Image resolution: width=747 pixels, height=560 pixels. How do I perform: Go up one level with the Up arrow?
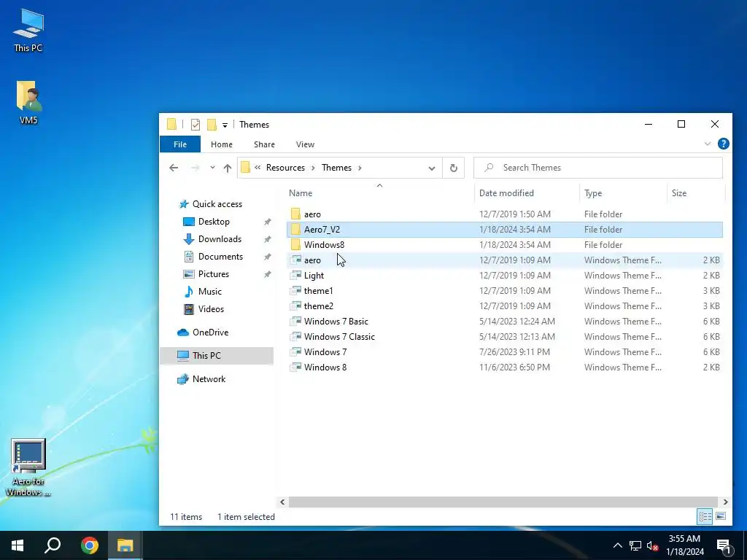(228, 168)
